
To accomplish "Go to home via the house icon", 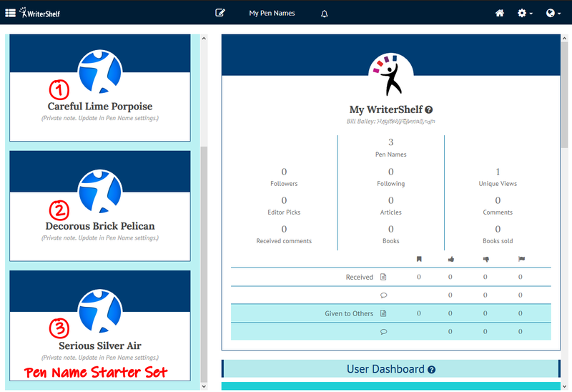I will pyautogui.click(x=500, y=13).
